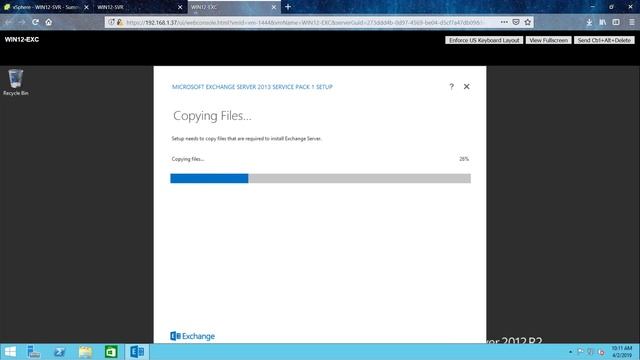Open the page actions three-dot menu
The image size is (640, 360).
point(504,22)
